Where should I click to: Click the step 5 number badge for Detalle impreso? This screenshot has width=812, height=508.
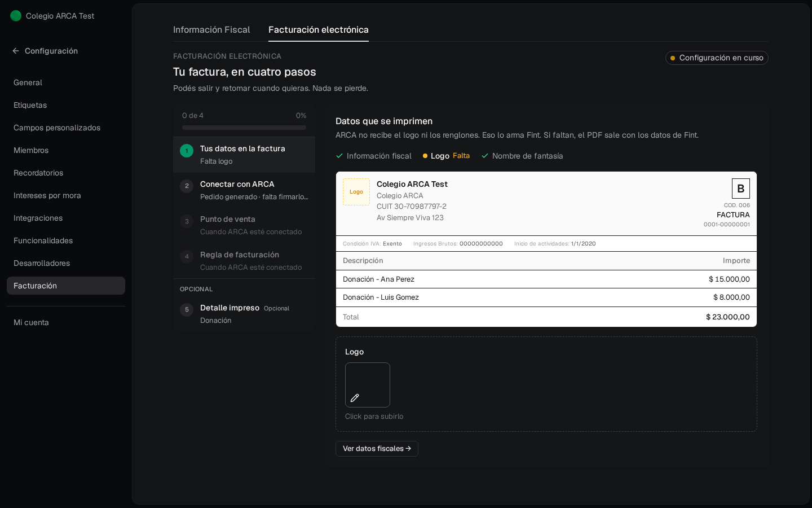pyautogui.click(x=187, y=309)
